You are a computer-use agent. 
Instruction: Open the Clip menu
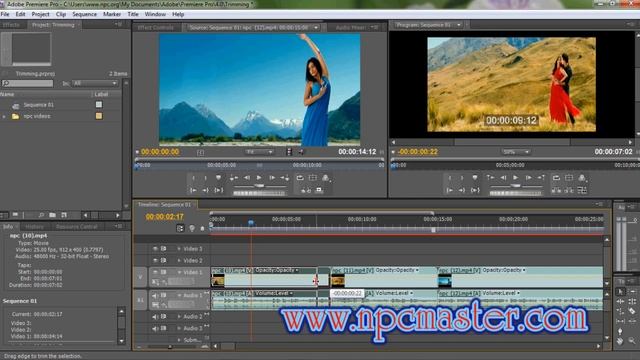tap(61, 14)
